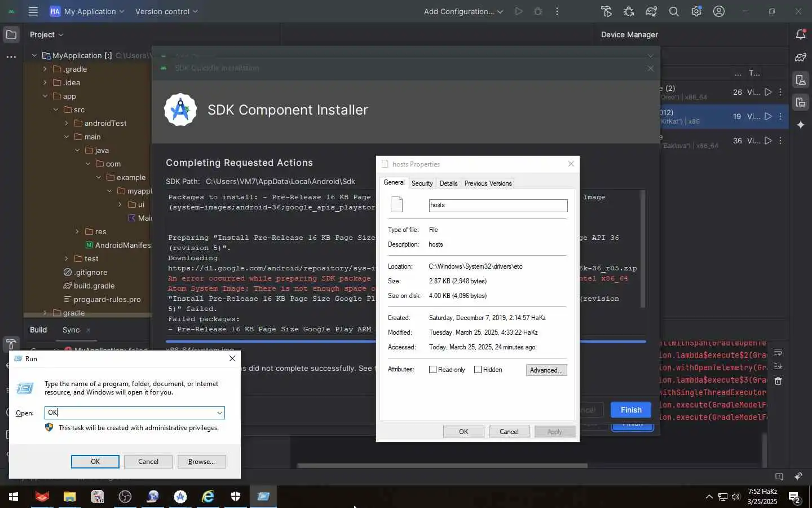The image size is (812, 508).
Task: Click Cancel in the Run dialog
Action: (x=148, y=462)
